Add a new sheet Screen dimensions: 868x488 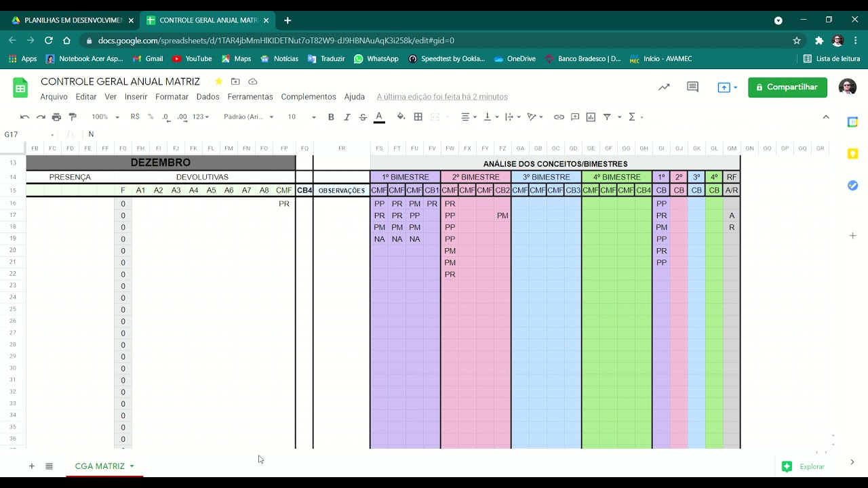pyautogui.click(x=31, y=466)
